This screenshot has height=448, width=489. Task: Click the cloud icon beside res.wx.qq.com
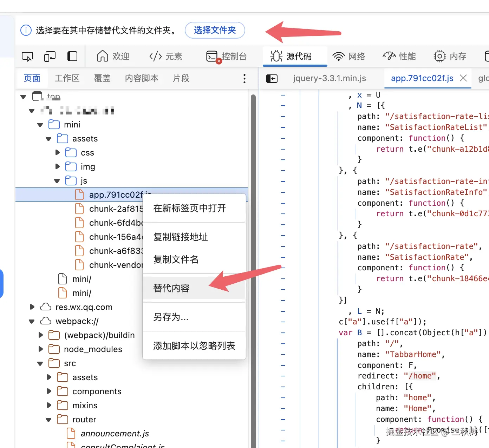click(x=46, y=307)
